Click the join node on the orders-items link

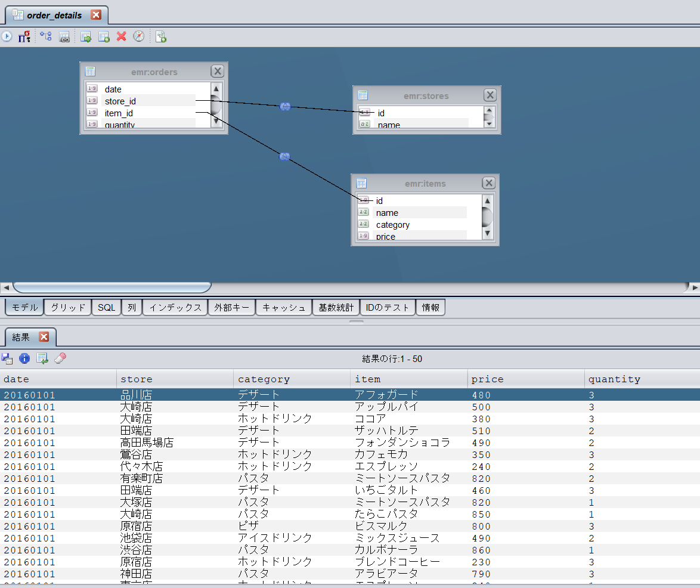click(x=284, y=157)
